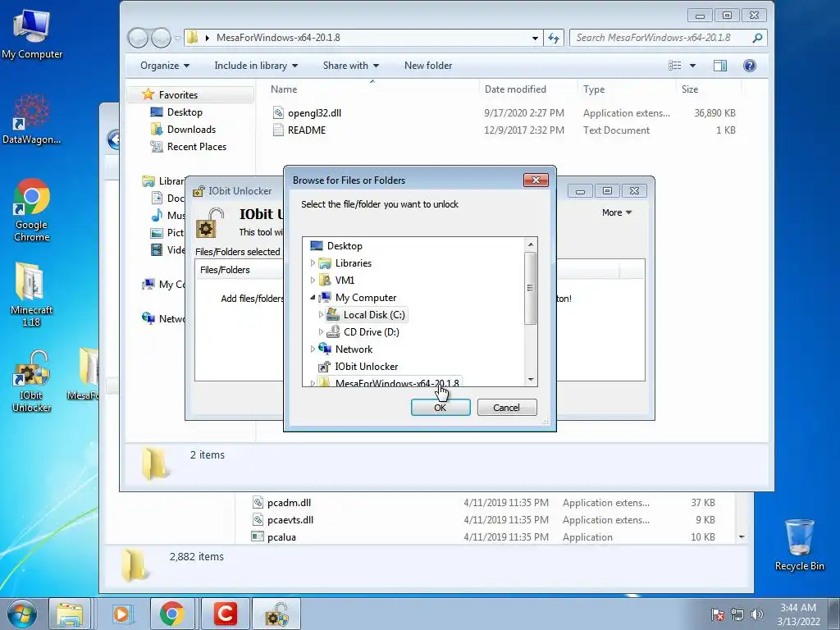Select Desktop in the browse tree
Screen dimensions: 840x630
(x=345, y=246)
